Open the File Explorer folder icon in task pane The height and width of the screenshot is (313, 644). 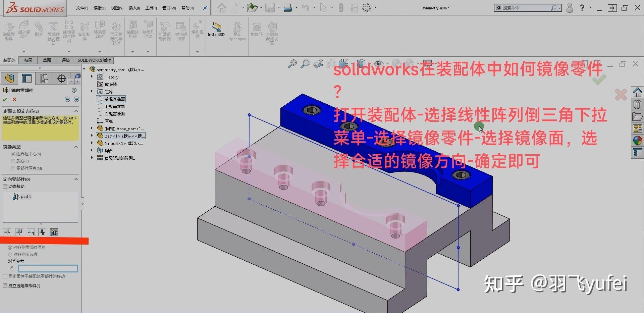pyautogui.click(x=637, y=117)
